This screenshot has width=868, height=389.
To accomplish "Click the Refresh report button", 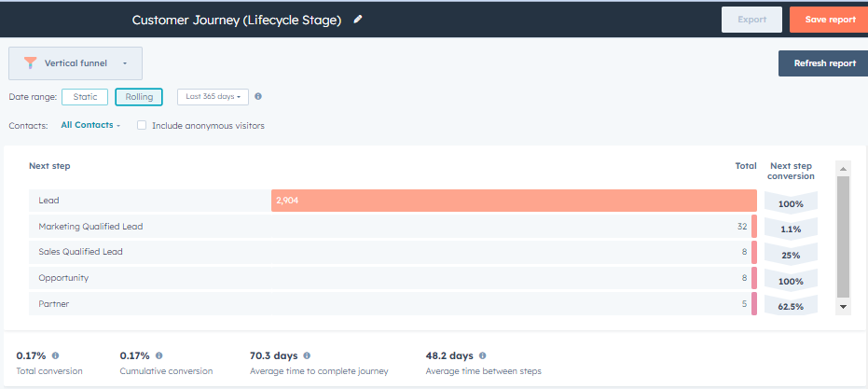I will [823, 63].
